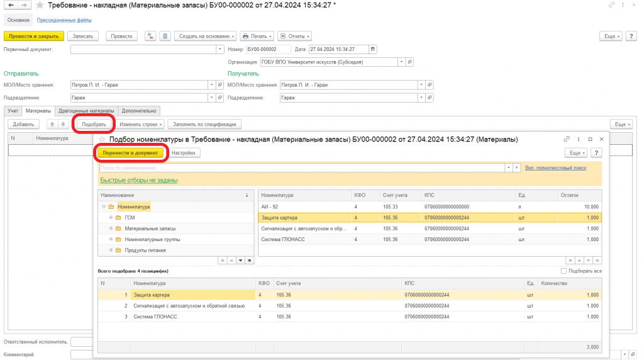
Task: Clear the search field with X icon
Action: (516, 167)
